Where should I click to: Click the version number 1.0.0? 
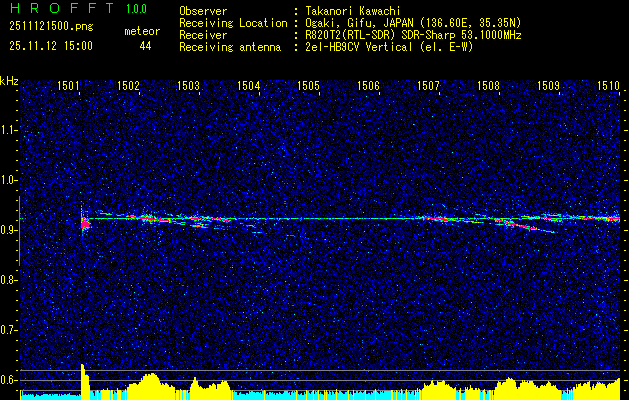136,8
